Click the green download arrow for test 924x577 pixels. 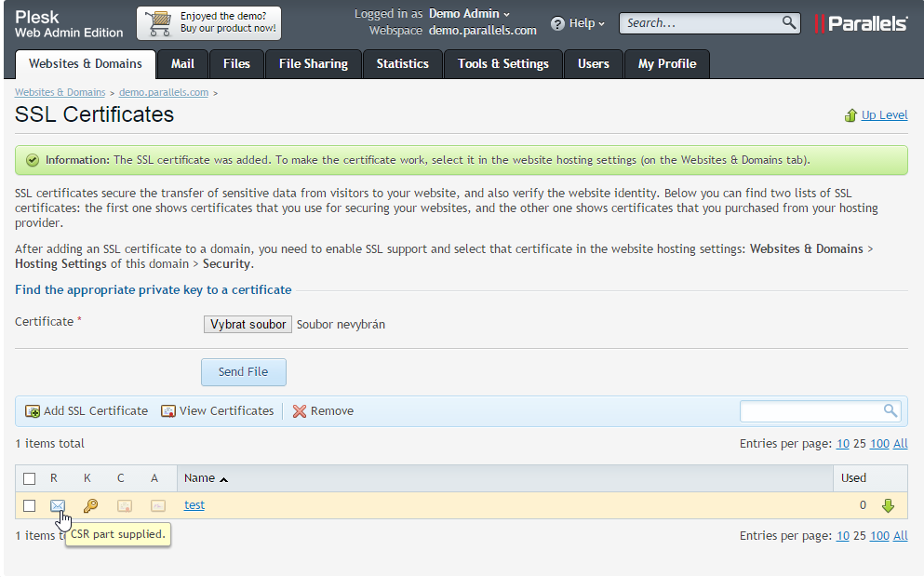(x=888, y=505)
